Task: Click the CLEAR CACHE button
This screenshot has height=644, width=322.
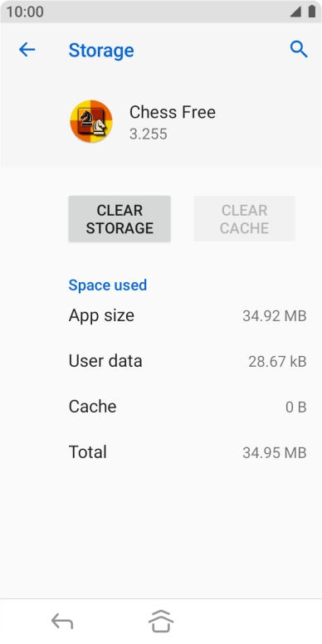Action: (x=244, y=219)
